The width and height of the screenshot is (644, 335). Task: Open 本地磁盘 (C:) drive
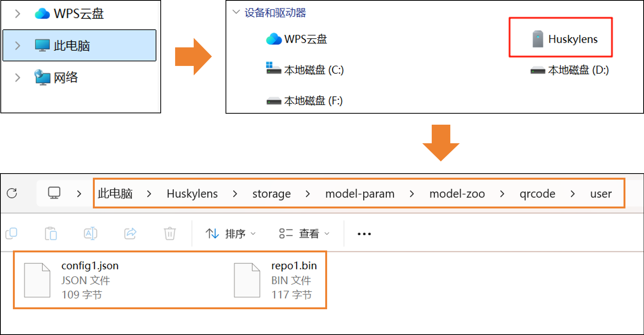tap(305, 70)
